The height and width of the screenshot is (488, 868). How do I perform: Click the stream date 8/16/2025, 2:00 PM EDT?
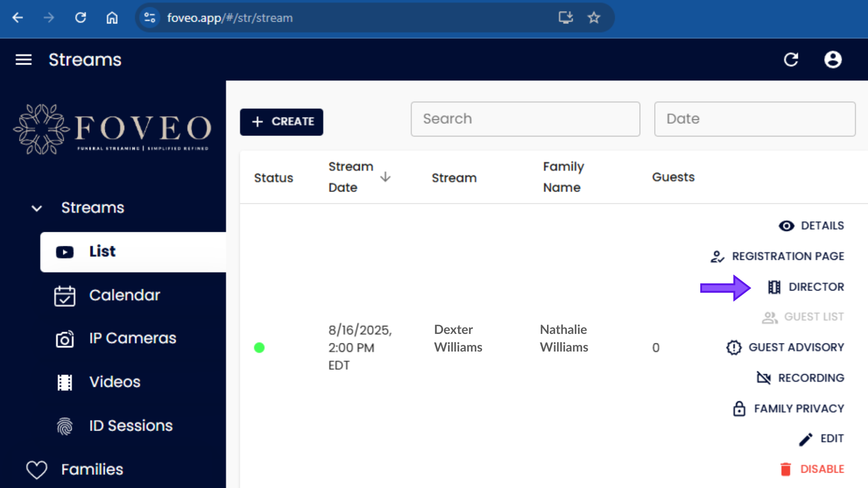pos(360,347)
